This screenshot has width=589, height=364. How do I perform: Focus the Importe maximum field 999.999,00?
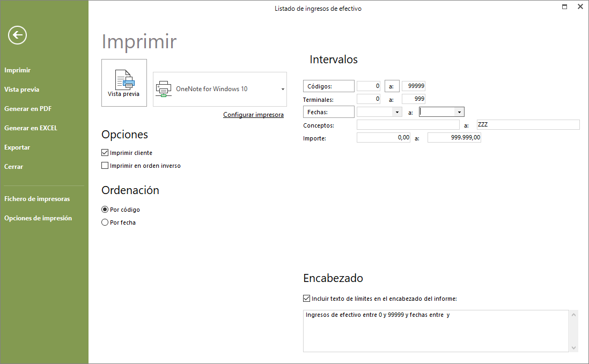click(454, 138)
